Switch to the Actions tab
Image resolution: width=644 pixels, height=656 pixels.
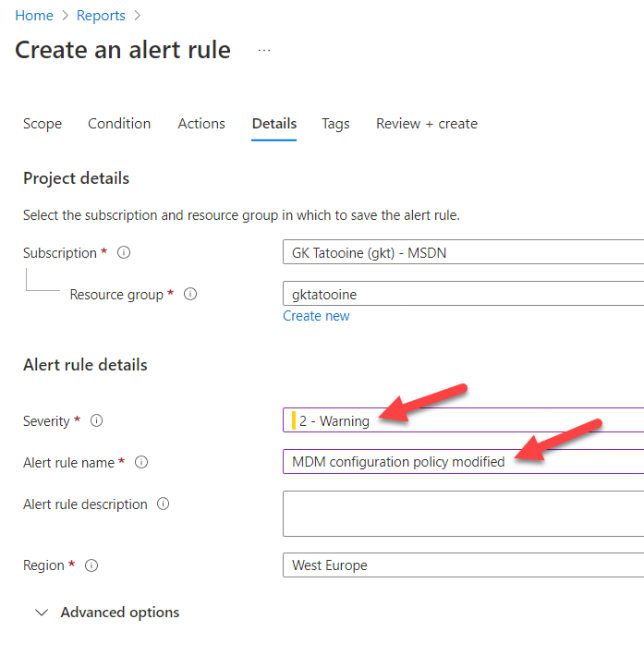(x=201, y=124)
